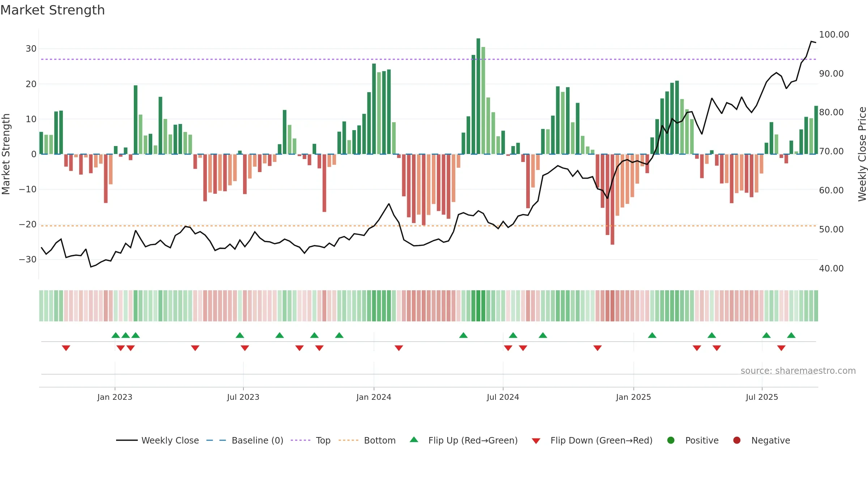868x488 pixels.
Task: Select the last green flip-up marker after Jul 2025
Action: (791, 335)
